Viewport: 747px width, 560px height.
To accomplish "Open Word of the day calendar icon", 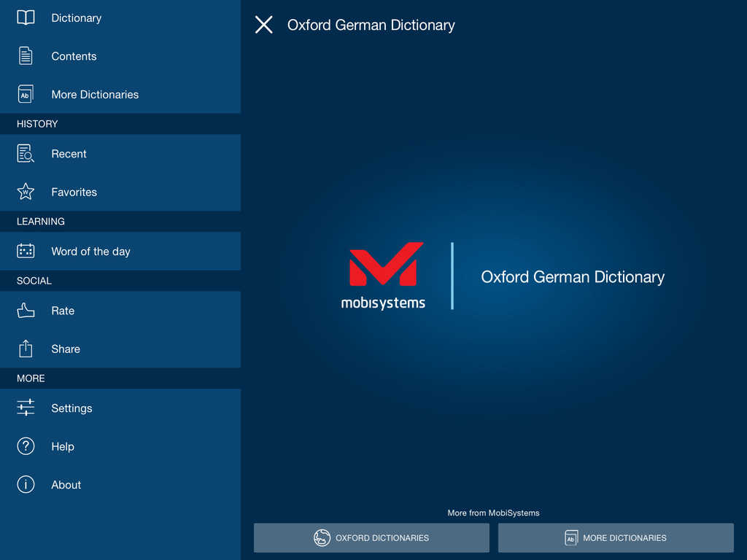I will [x=26, y=251].
